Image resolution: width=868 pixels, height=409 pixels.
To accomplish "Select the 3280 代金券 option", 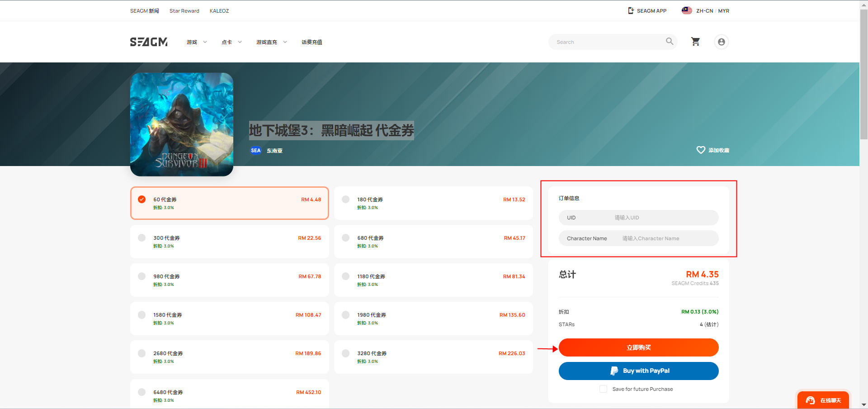I will point(434,357).
